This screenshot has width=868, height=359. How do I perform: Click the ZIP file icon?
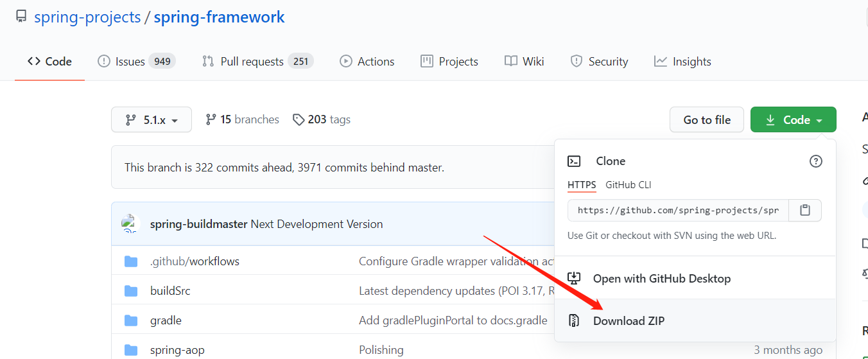[x=575, y=320]
